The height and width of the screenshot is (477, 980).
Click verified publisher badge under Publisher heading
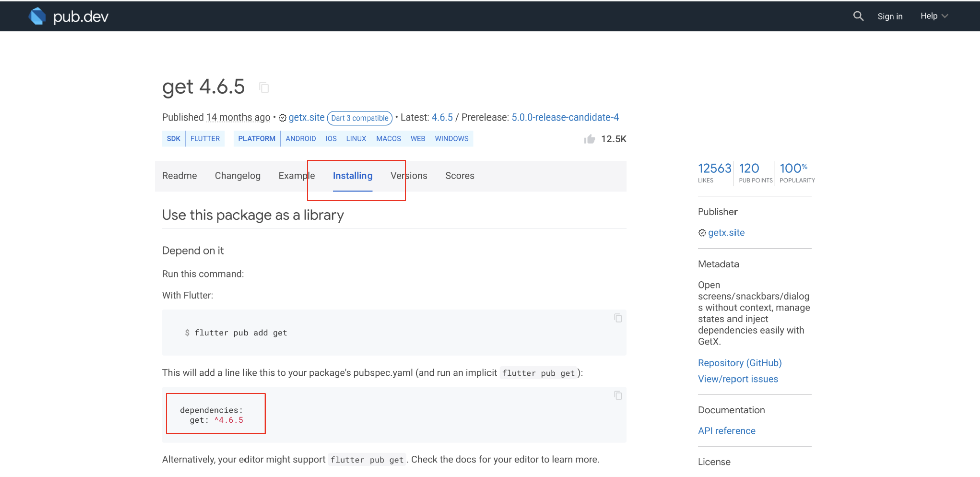click(702, 233)
